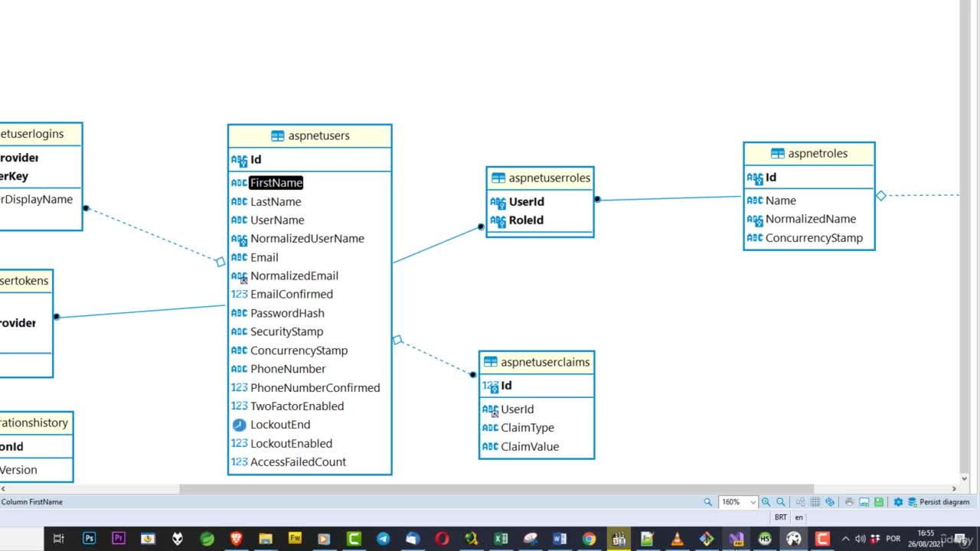Click the aspnetroles table header
This screenshot has width=980, height=551.
[x=809, y=153]
